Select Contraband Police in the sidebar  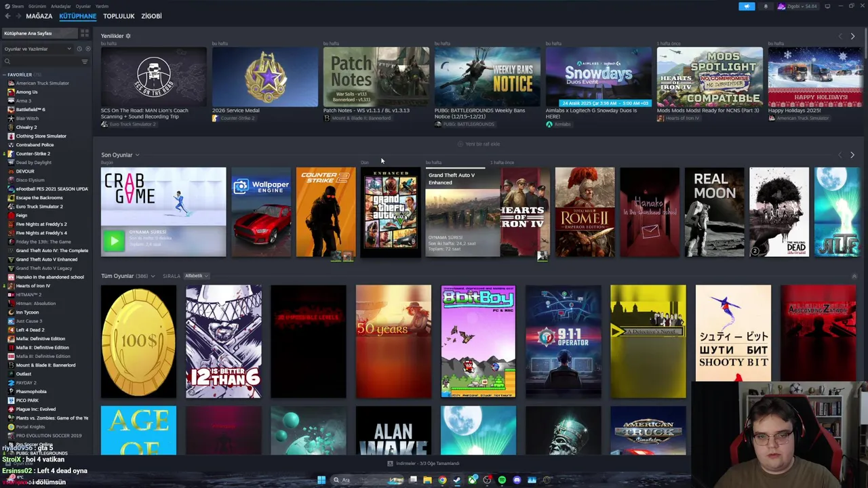click(35, 145)
